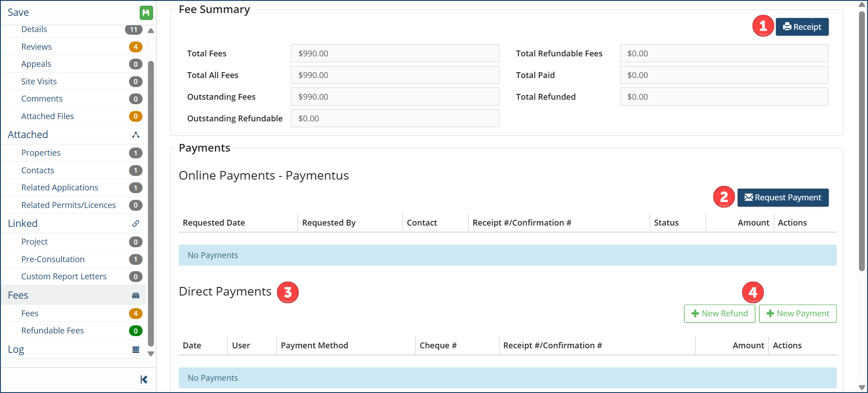This screenshot has width=868, height=393.
Task: Click the Reviews count badge
Action: coord(135,47)
